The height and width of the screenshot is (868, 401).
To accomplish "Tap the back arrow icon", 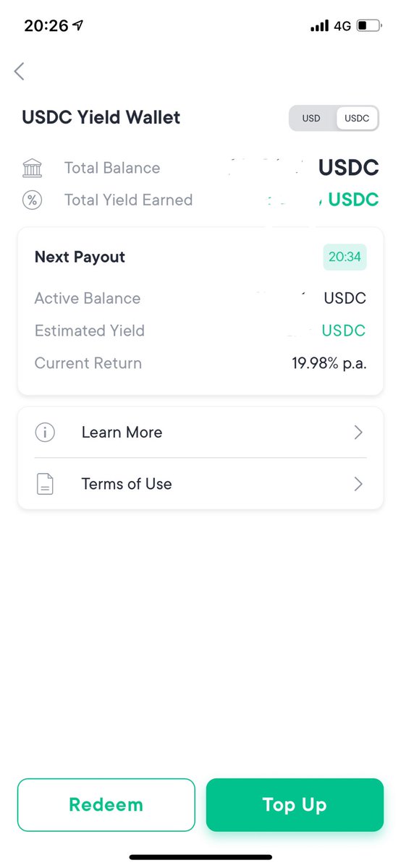I will click(20, 71).
